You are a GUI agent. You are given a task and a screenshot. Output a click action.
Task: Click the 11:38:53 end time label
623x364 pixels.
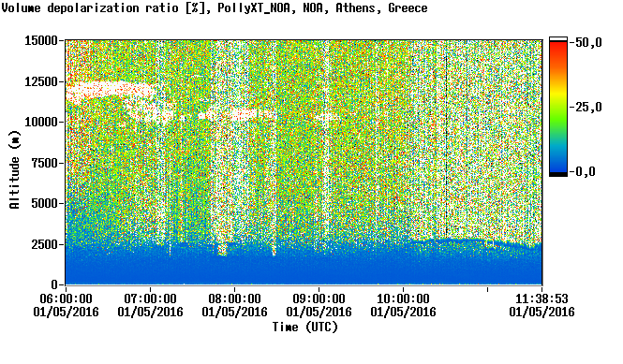pyautogui.click(x=541, y=298)
